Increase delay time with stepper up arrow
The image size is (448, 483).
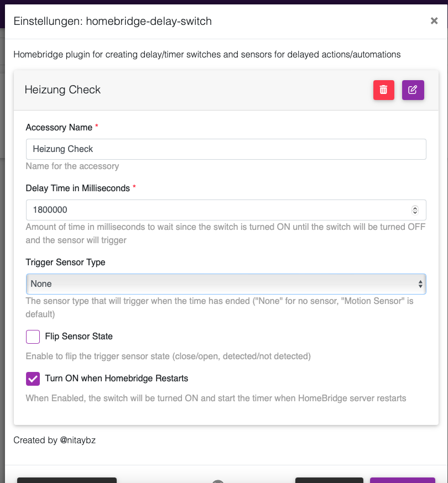point(415,208)
